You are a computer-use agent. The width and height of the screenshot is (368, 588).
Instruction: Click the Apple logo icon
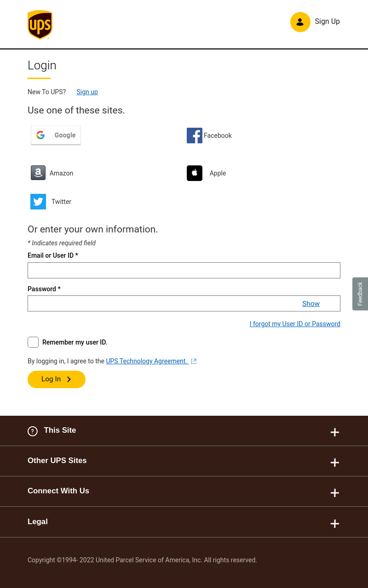(195, 173)
